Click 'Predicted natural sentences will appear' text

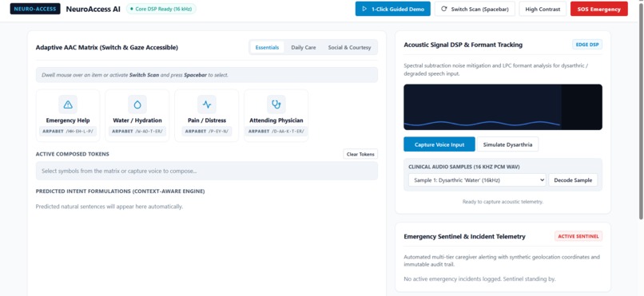(109, 206)
